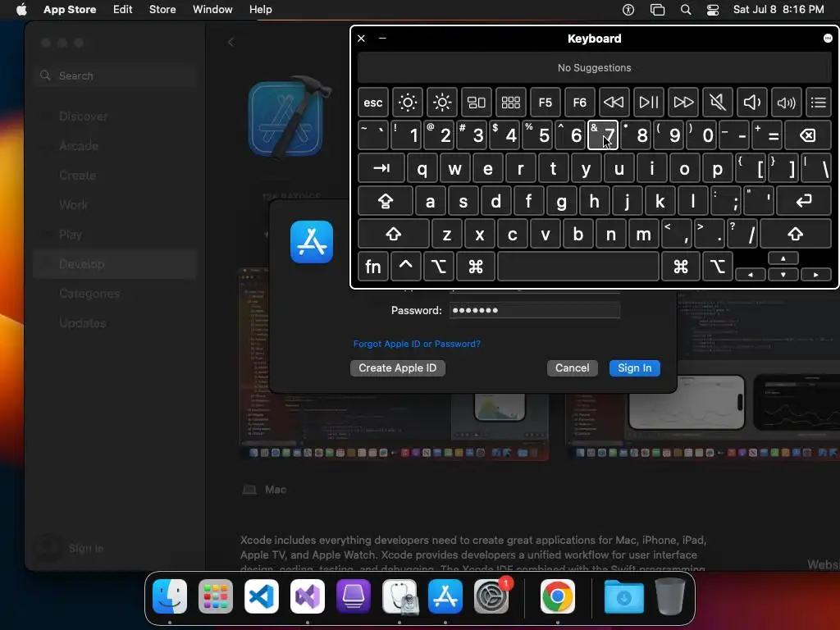Tap the left arrow key
Image resolution: width=840 pixels, height=630 pixels.
tap(750, 274)
